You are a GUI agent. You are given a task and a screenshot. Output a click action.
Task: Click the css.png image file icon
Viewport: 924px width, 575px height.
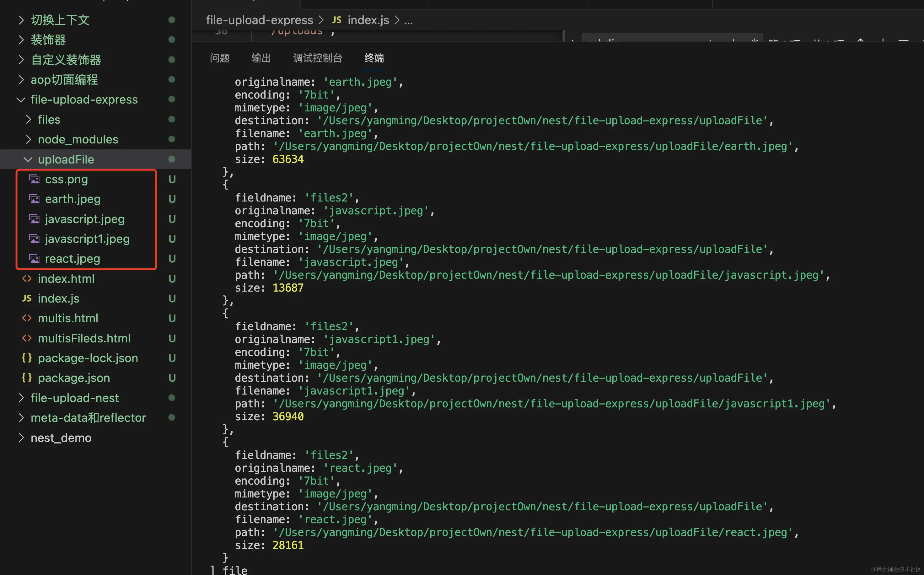tap(34, 179)
